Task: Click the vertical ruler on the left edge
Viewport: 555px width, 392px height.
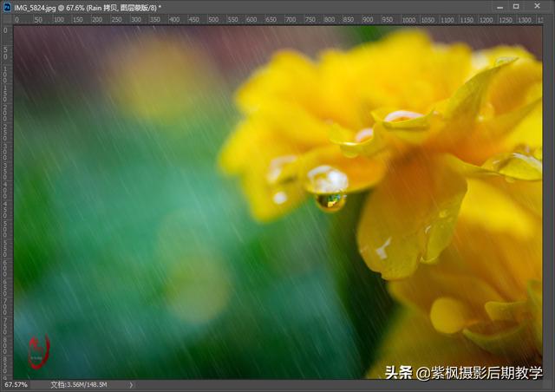Action: click(x=6, y=199)
